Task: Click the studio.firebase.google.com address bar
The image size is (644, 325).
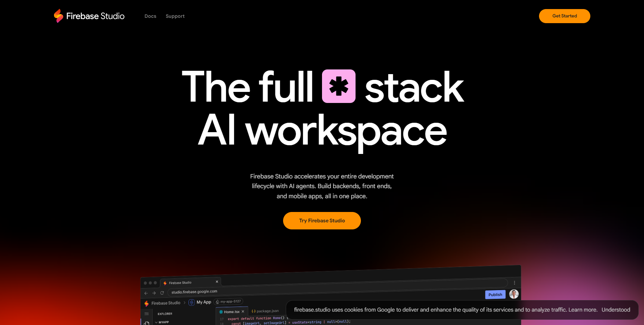Action: pos(337,288)
